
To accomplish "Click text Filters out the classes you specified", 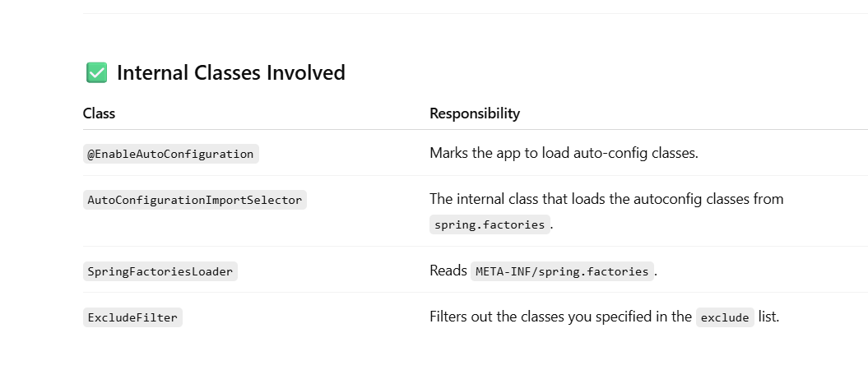I will pyautogui.click(x=561, y=317).
